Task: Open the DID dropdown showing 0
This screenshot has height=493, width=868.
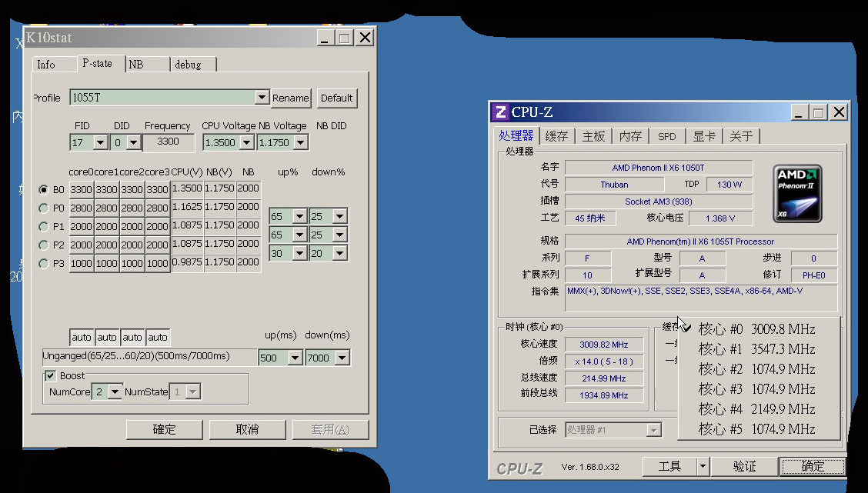Action: tap(133, 143)
